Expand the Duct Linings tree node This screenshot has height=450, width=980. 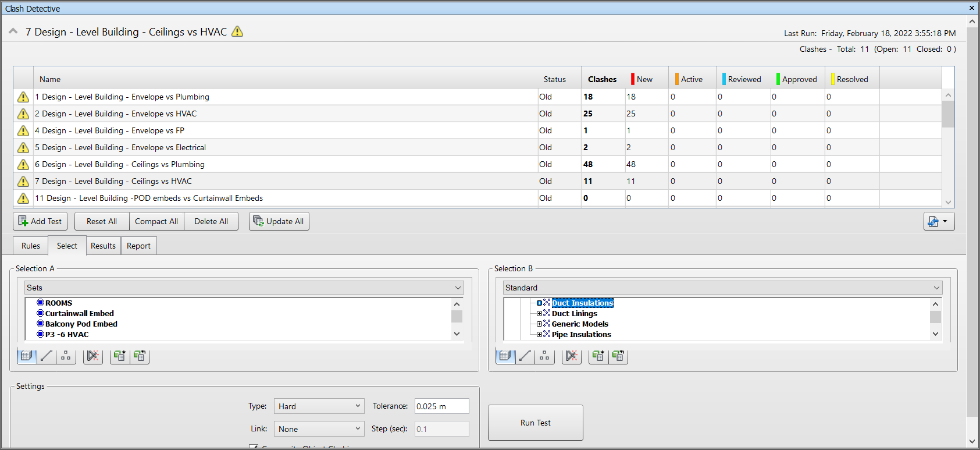click(539, 314)
